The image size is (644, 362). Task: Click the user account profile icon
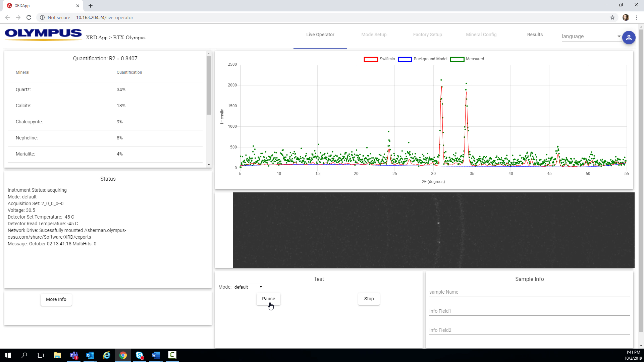(629, 38)
